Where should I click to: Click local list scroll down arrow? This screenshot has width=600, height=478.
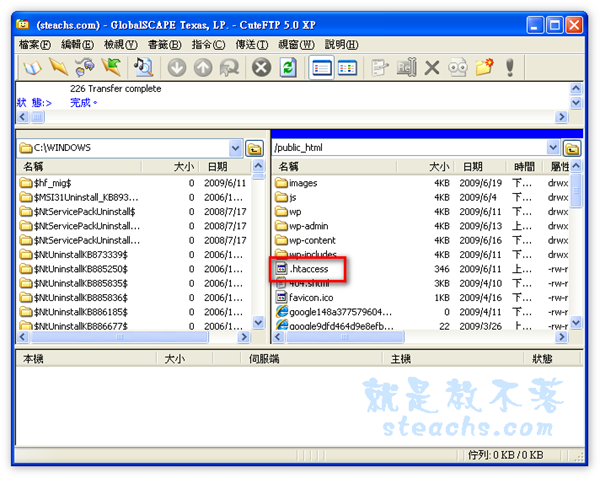[258, 323]
